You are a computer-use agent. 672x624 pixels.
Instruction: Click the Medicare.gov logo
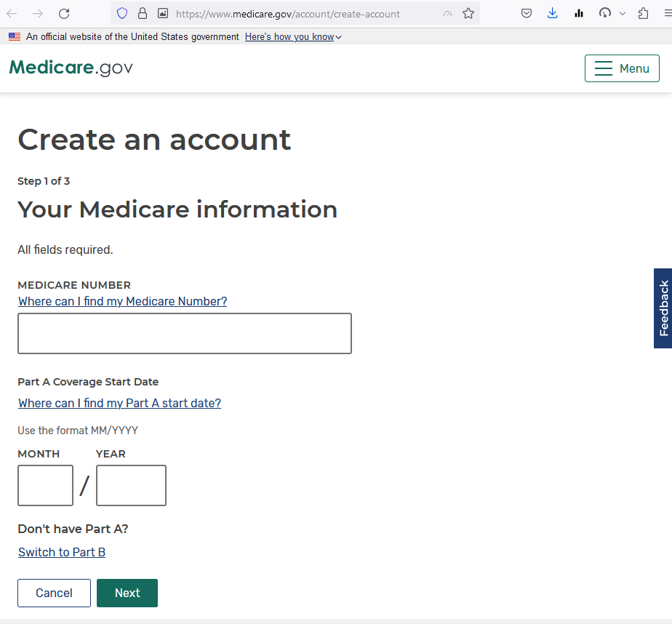point(71,68)
